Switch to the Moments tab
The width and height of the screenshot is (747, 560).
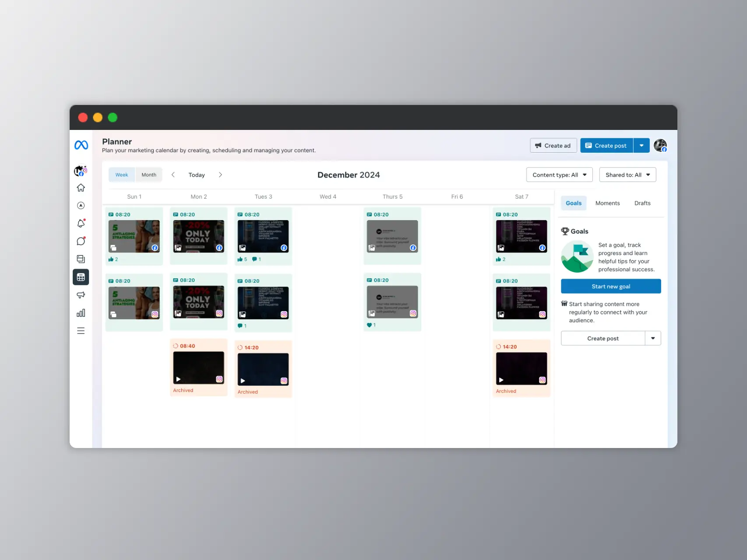tap(607, 203)
